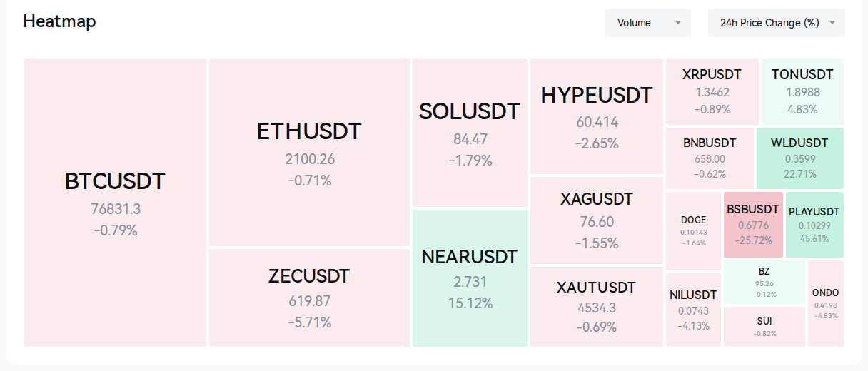Open the BZ tile

764,283
